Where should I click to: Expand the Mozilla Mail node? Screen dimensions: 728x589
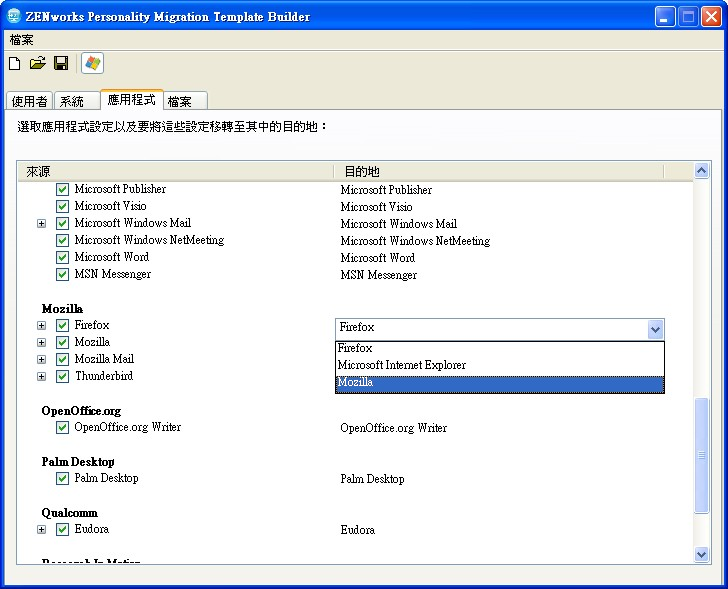click(x=41, y=360)
